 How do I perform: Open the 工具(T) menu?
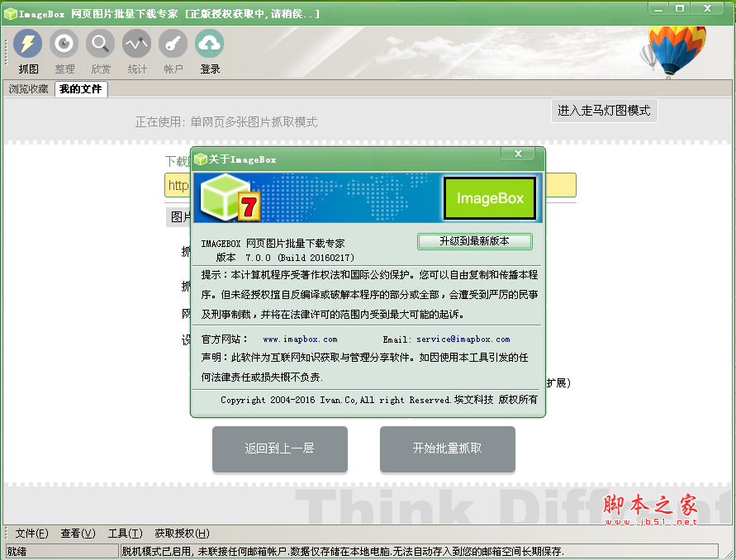[x=125, y=534]
